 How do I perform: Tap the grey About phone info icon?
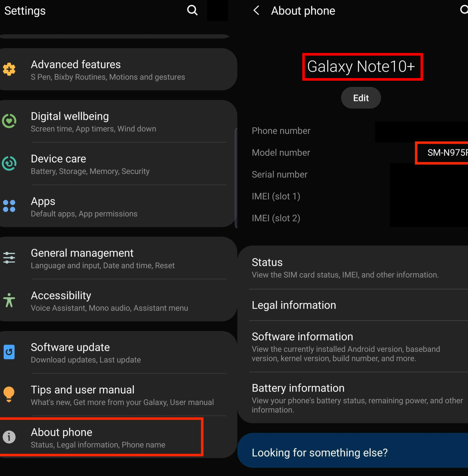9,437
